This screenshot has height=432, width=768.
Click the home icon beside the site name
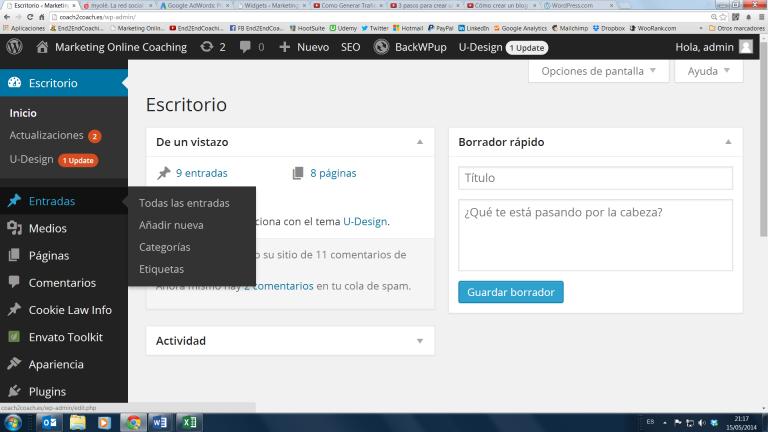42,47
